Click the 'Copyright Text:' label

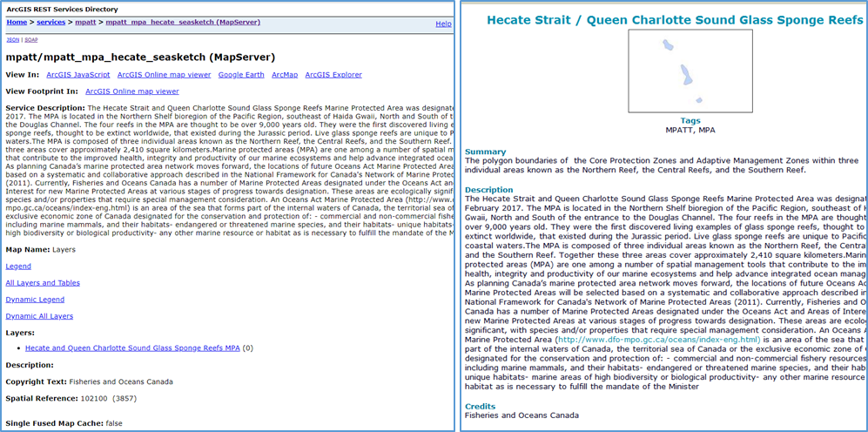click(36, 381)
